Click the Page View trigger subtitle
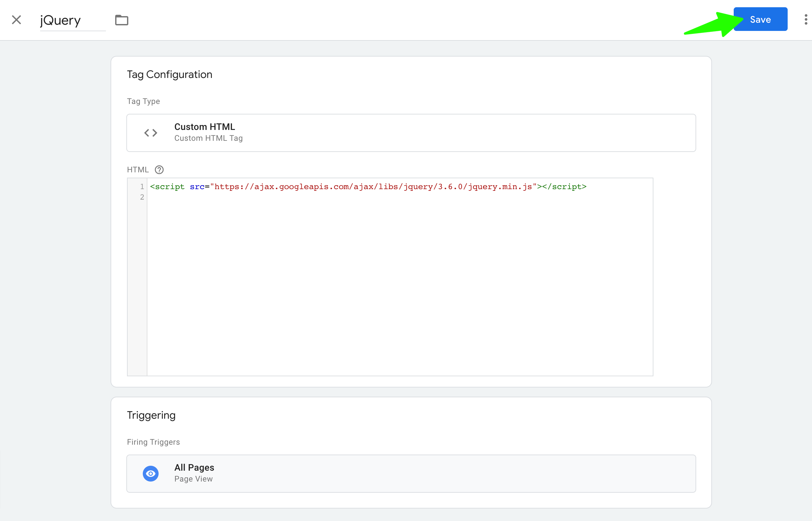The height and width of the screenshot is (521, 812). click(x=193, y=479)
